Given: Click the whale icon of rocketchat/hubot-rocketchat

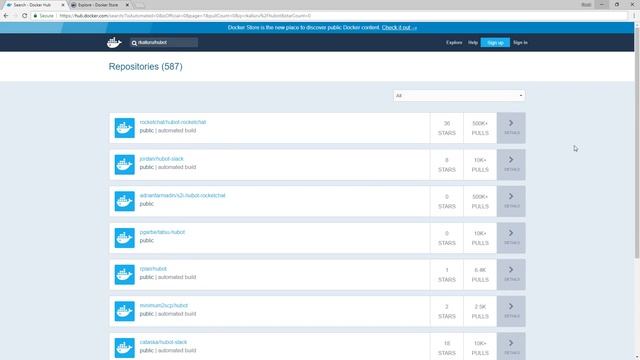Looking at the screenshot, I should [x=124, y=128].
